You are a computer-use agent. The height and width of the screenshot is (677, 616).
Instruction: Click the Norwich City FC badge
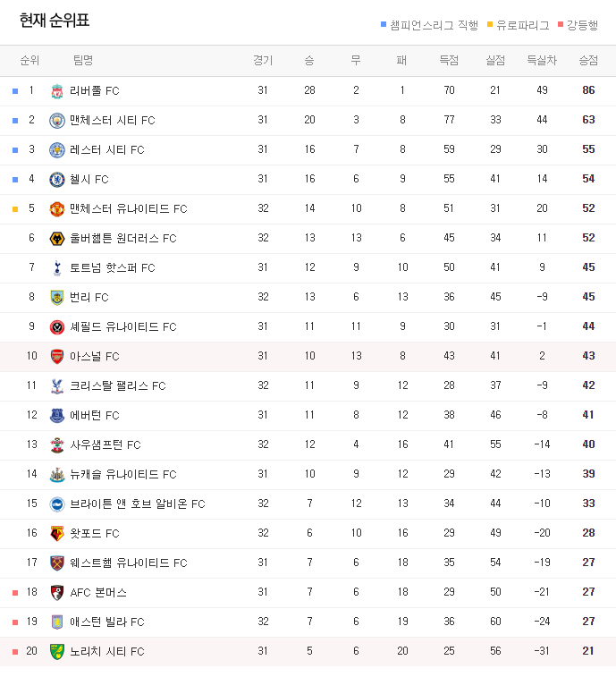coord(57,652)
